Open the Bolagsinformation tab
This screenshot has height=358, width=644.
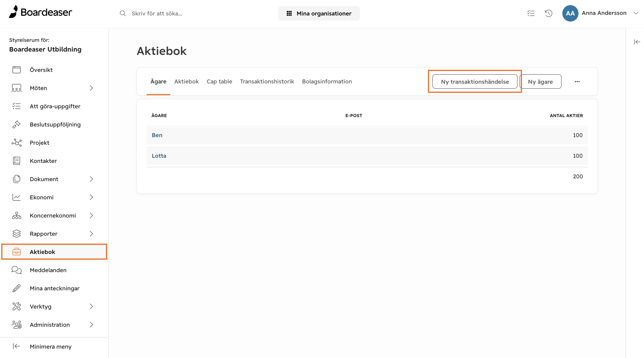pos(327,81)
